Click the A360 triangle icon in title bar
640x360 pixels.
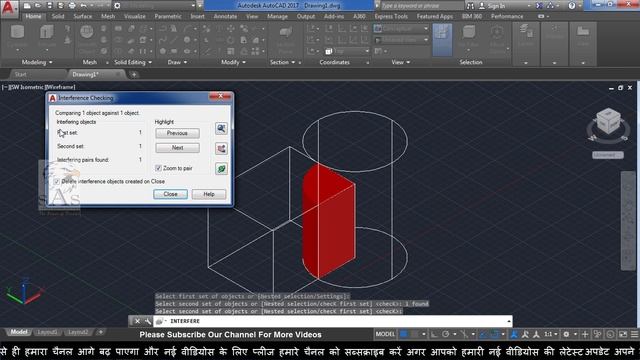pos(550,6)
